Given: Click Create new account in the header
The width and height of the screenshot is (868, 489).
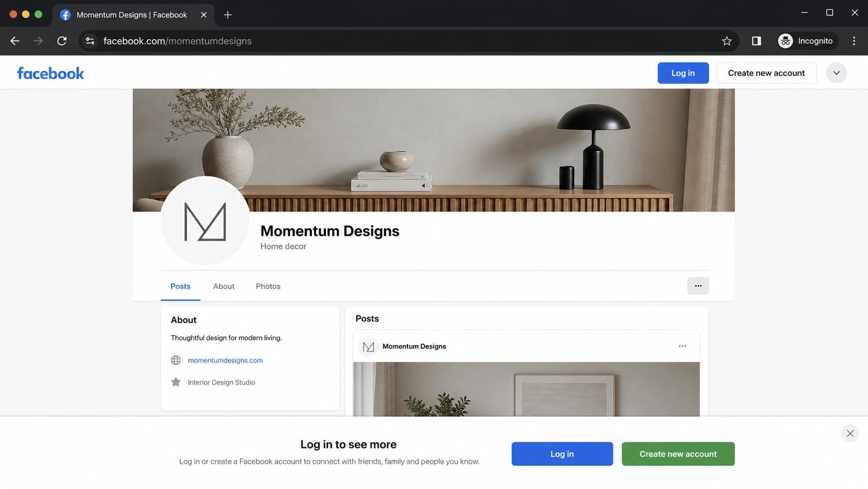Looking at the screenshot, I should pyautogui.click(x=766, y=73).
